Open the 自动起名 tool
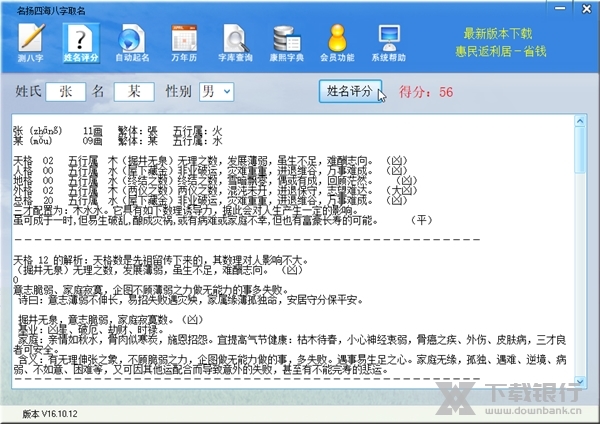This screenshot has height=424, width=600. pos(132,43)
